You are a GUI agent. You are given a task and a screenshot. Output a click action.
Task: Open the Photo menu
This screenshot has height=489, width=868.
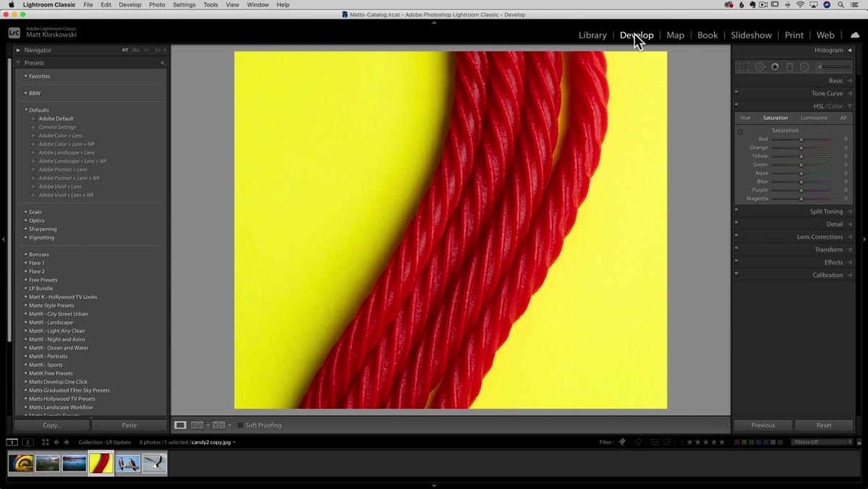pyautogui.click(x=157, y=4)
